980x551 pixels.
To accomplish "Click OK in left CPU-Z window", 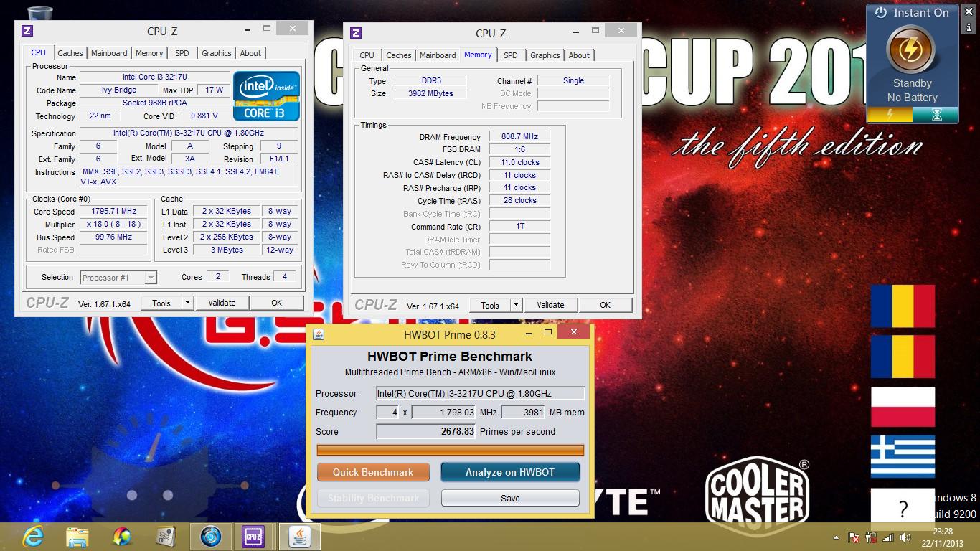I will coord(276,303).
